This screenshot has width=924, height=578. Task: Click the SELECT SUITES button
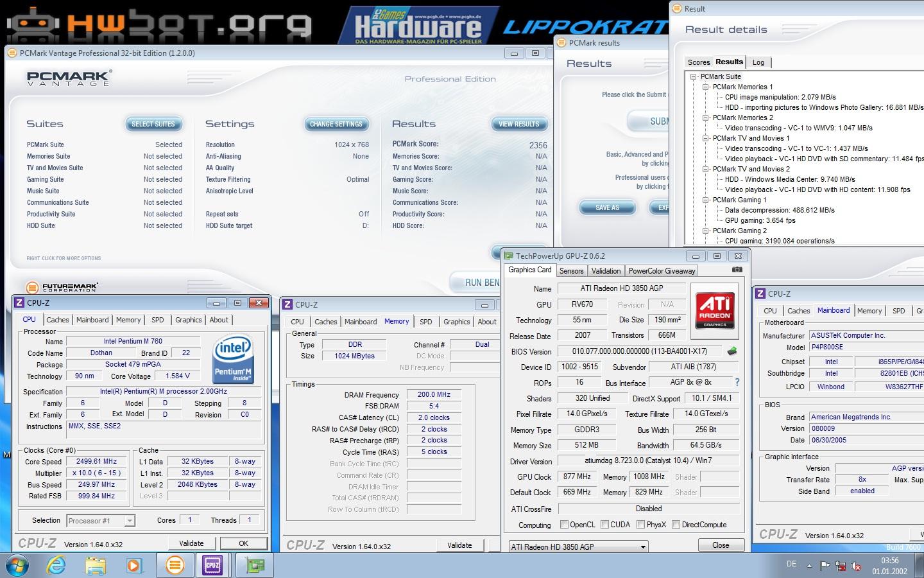point(153,124)
